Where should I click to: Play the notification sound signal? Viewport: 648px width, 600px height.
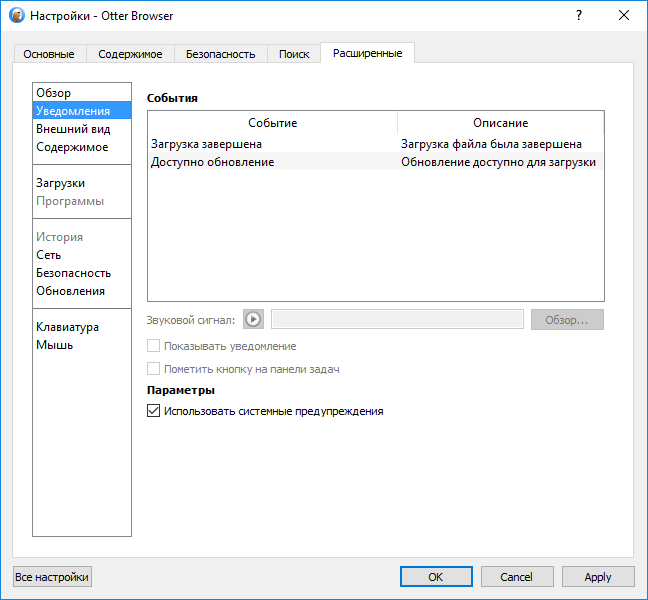tap(253, 319)
